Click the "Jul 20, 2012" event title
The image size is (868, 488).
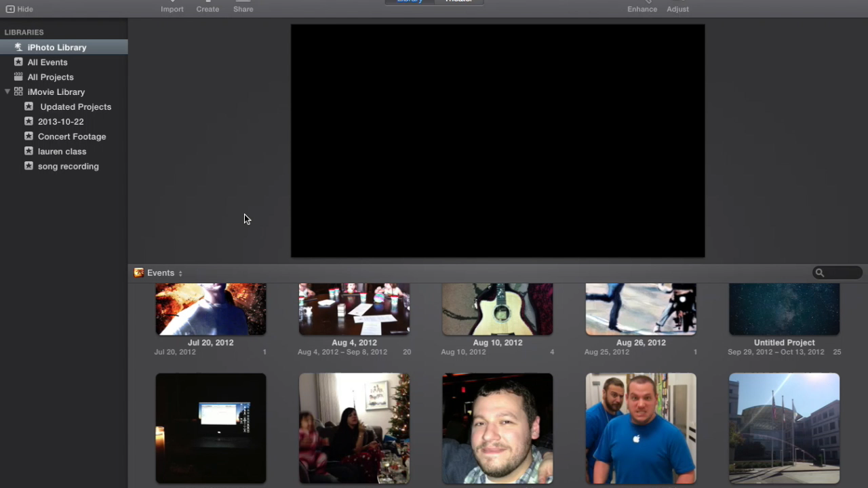[211, 343]
